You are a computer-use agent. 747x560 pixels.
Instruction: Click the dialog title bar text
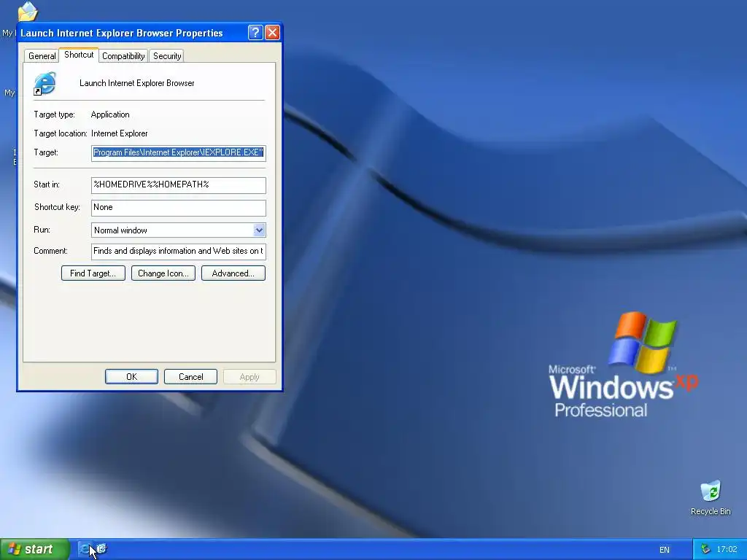coord(122,33)
